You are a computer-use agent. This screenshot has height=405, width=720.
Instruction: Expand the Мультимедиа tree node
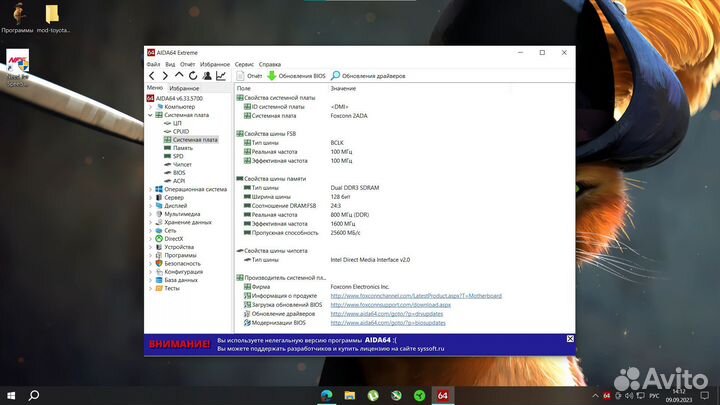pos(150,214)
